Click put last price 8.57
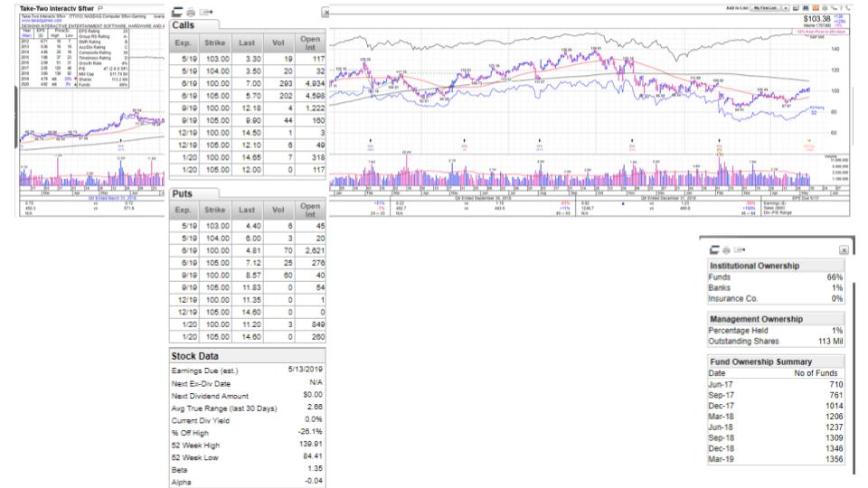 coord(253,275)
